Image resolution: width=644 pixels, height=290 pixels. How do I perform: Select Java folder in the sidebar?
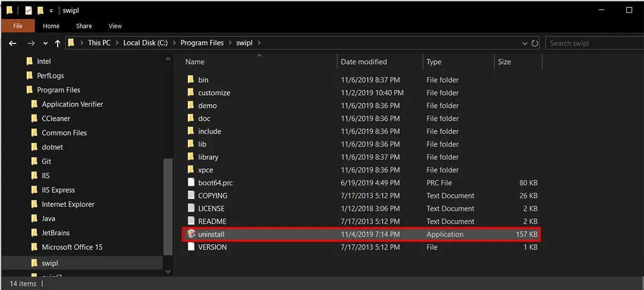pyautogui.click(x=49, y=218)
